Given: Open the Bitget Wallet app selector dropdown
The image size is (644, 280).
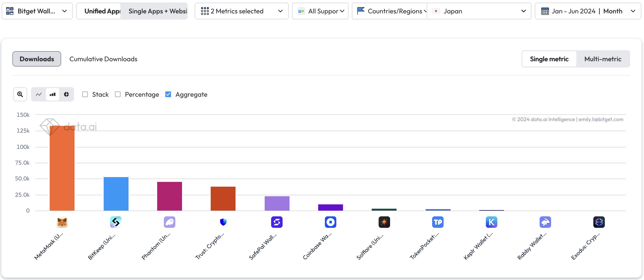Looking at the screenshot, I should click(37, 11).
